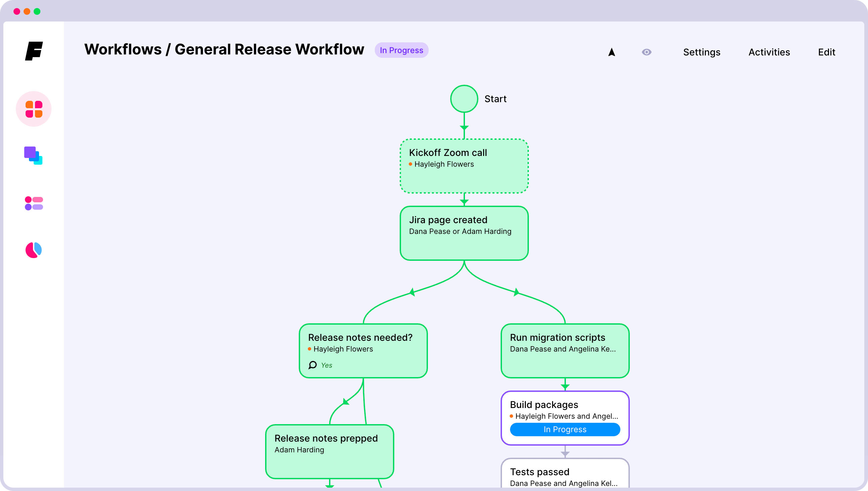Open Settings in top bar
The height and width of the screenshot is (491, 868).
click(x=701, y=52)
